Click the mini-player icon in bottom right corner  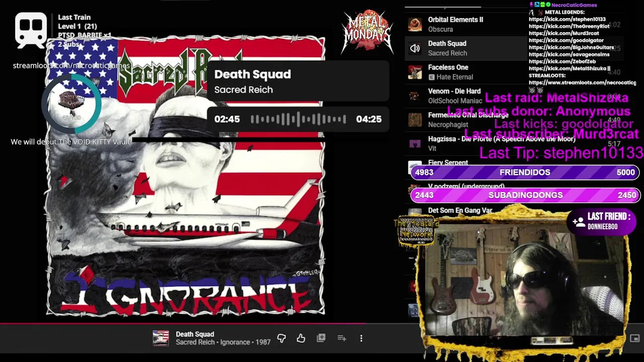(x=634, y=338)
